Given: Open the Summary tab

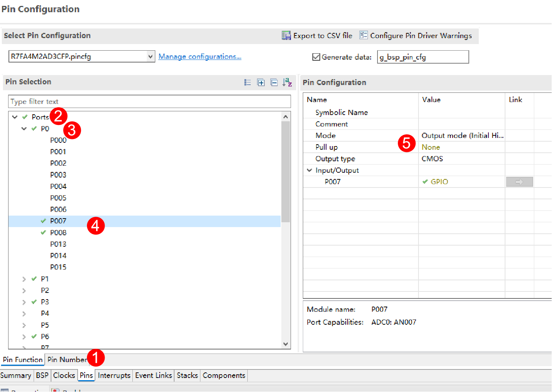Looking at the screenshot, I should pyautogui.click(x=16, y=375).
